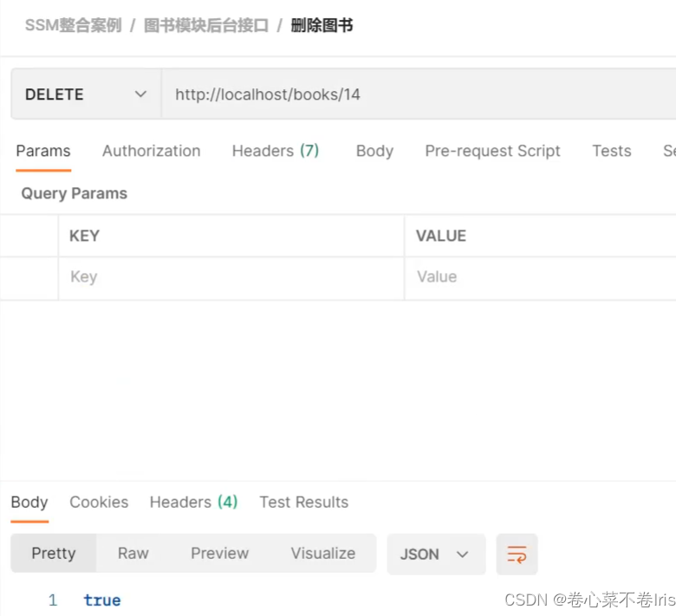Click the true response value
Image resolution: width=689 pixels, height=616 pixels.
(x=102, y=600)
